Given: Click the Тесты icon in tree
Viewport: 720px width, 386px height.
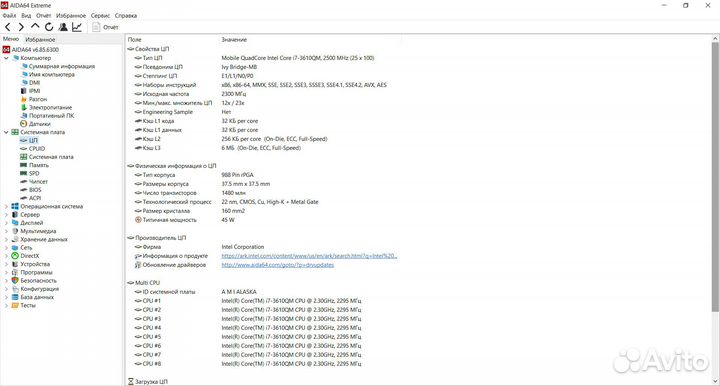Looking at the screenshot, I should click(15, 306).
